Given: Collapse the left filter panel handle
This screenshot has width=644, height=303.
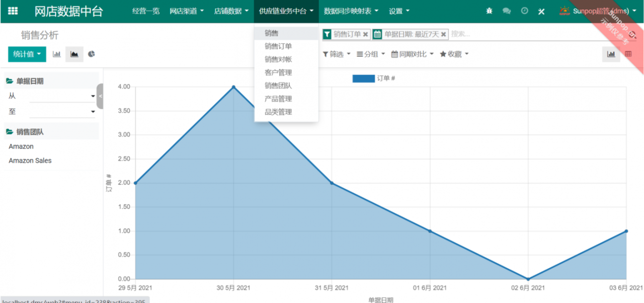Looking at the screenshot, I should pyautogui.click(x=100, y=96).
